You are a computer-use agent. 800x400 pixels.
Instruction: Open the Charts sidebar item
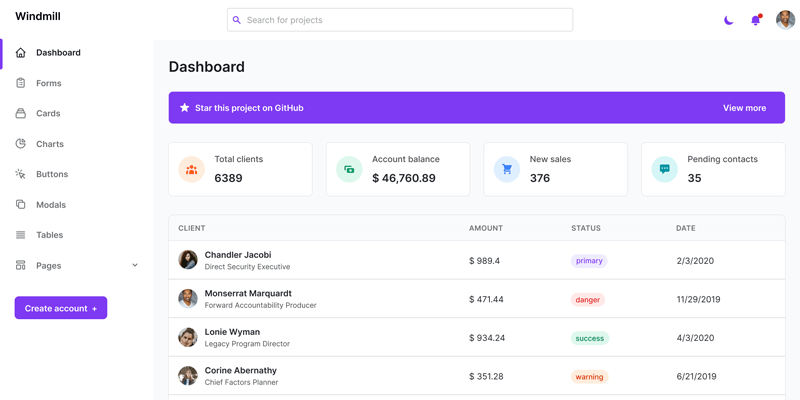click(49, 144)
